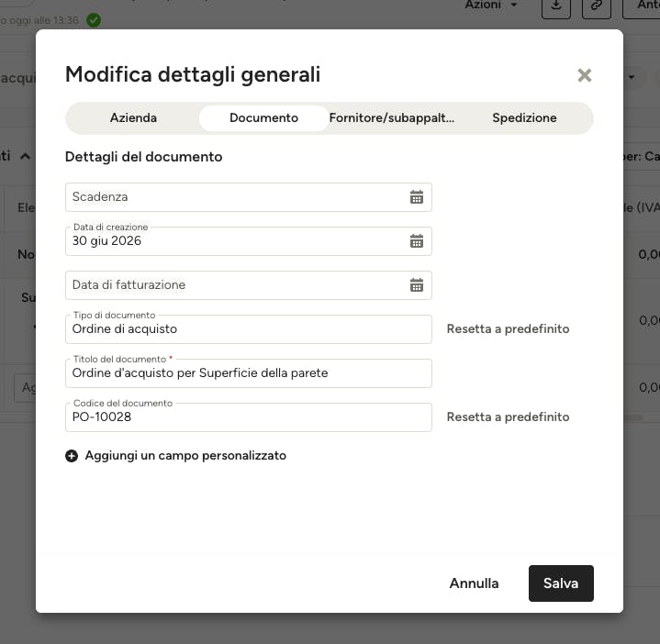Viewport: 660px width, 644px height.
Task: Click the Titolo del documento field
Action: [249, 373]
